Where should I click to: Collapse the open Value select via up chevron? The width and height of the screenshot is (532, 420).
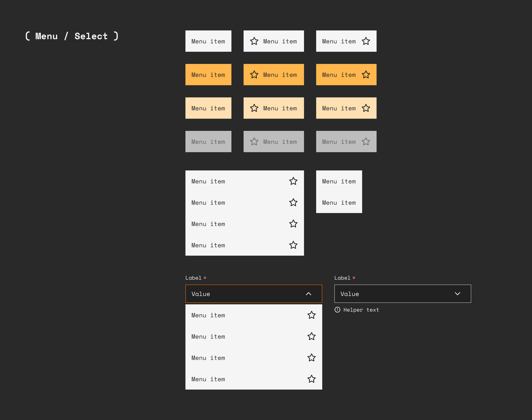308,294
